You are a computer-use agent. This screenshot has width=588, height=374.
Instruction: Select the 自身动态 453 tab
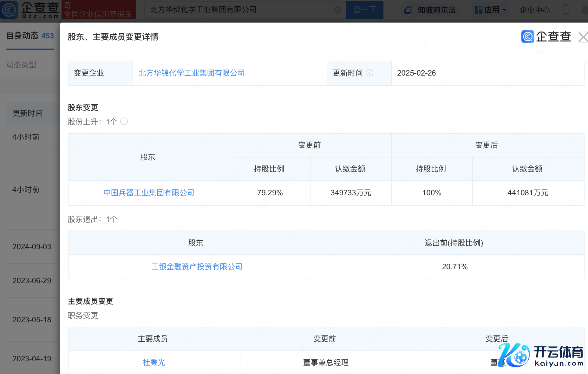pyautogui.click(x=30, y=36)
